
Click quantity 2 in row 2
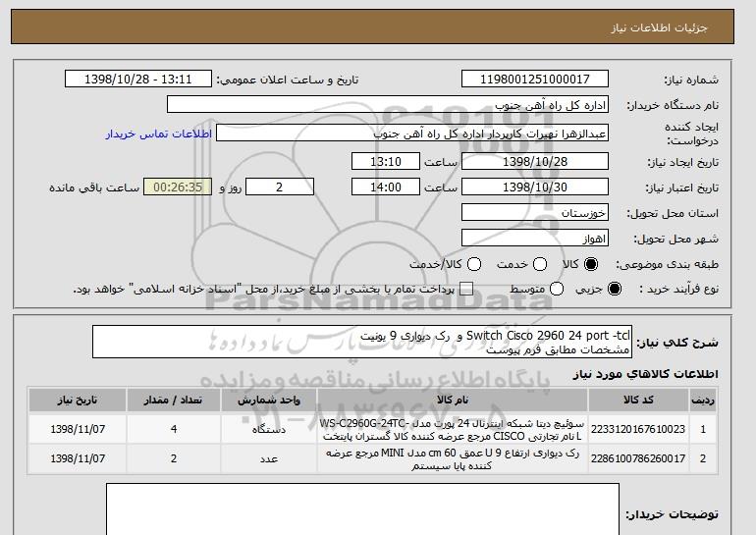[x=174, y=458]
